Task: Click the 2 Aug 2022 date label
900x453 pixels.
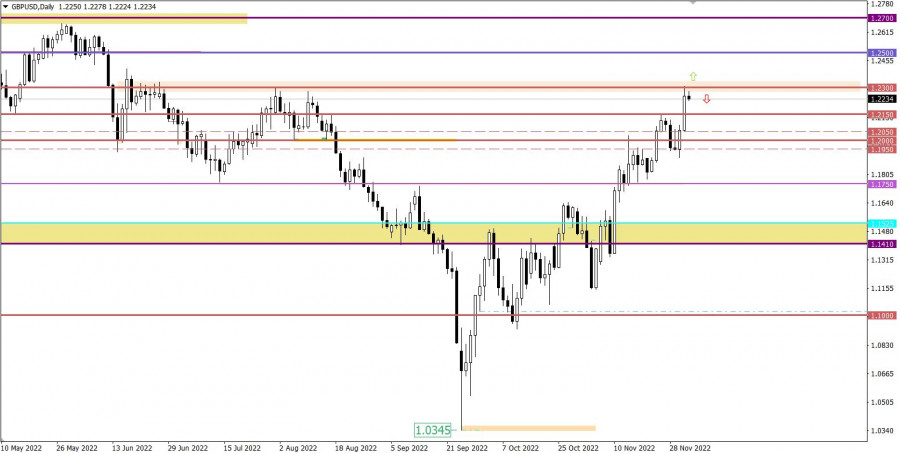Action: [298, 447]
